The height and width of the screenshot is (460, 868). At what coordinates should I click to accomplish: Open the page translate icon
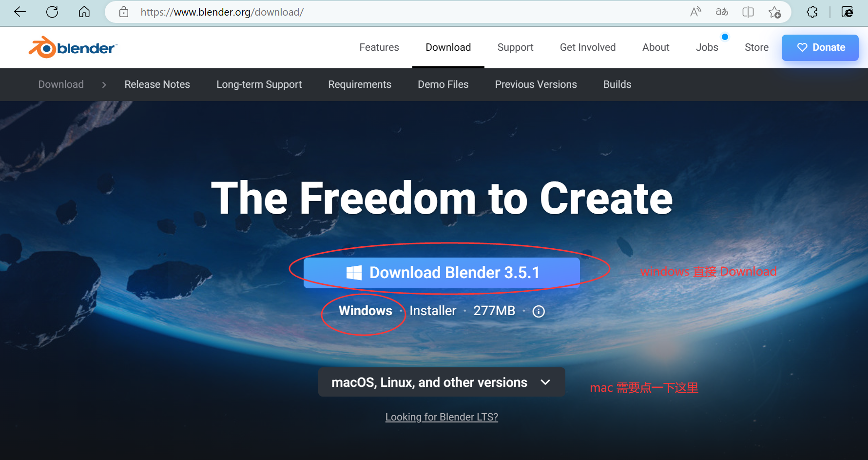click(722, 12)
